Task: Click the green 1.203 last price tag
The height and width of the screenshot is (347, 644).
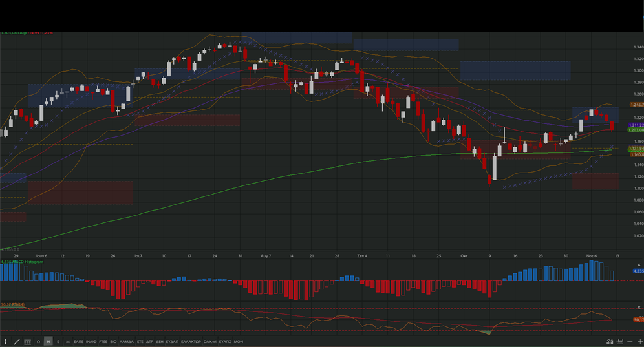Action: [636, 130]
